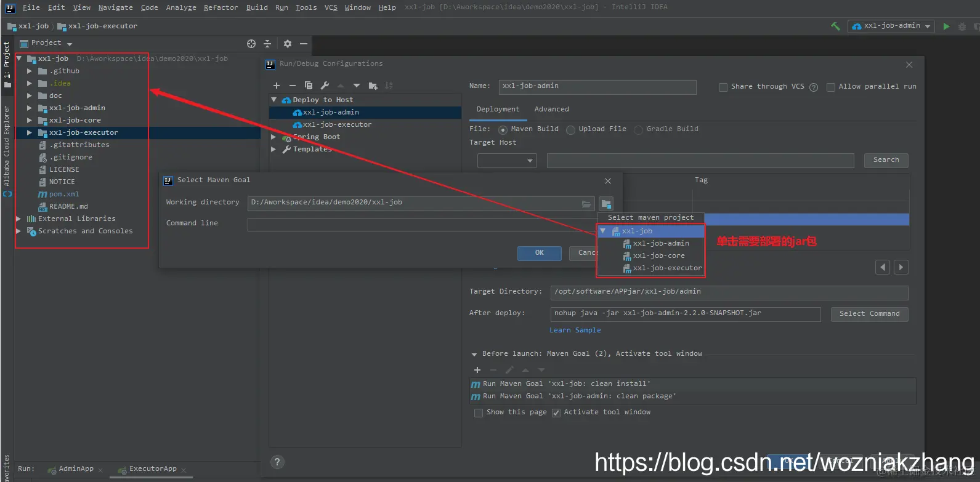This screenshot has height=482, width=980.
Task: Copy configuration icon in Run/Debug toolbar
Action: 309,86
